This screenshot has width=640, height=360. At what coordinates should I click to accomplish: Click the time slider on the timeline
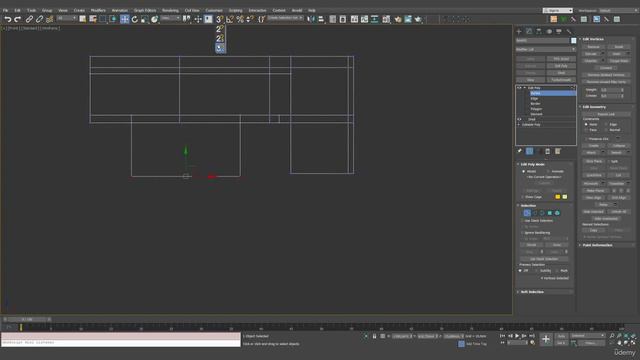[x=27, y=319]
